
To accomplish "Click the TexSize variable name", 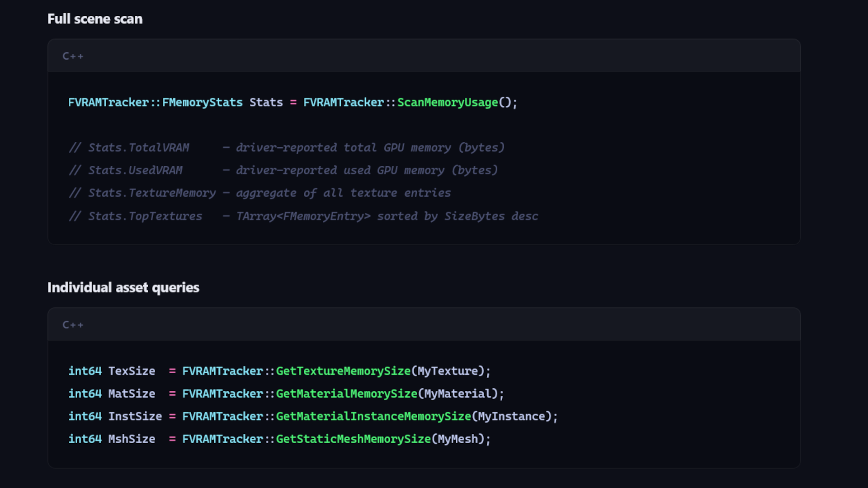I will [132, 371].
